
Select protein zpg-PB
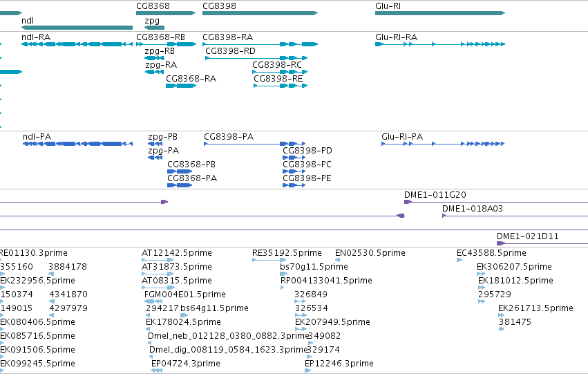point(163,137)
